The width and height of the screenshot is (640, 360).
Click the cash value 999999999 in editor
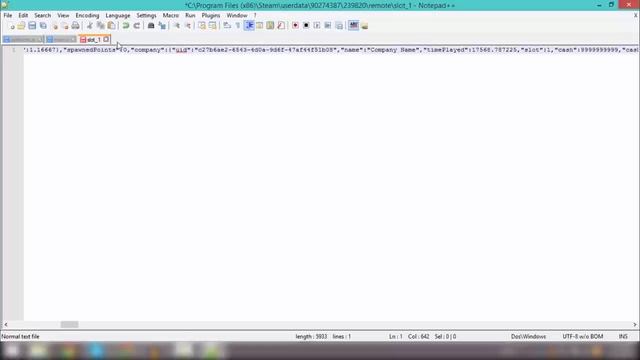pyautogui.click(x=598, y=50)
